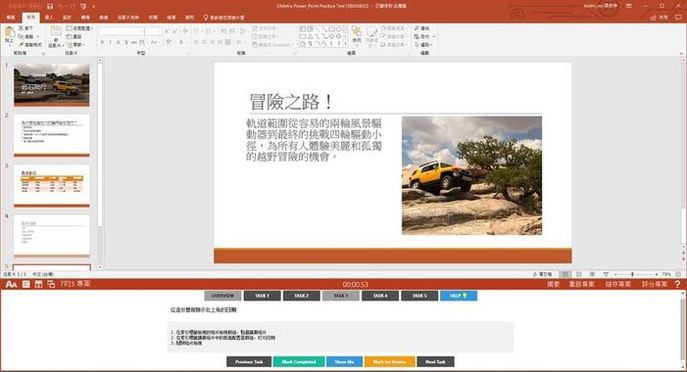Viewport: 687px width, 372px height.
Task: Increase the font size
Action: click(167, 32)
